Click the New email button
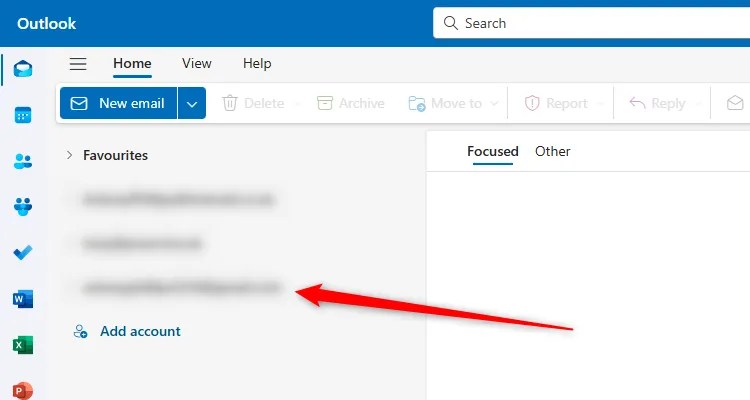This screenshot has width=750, height=400. (x=119, y=103)
